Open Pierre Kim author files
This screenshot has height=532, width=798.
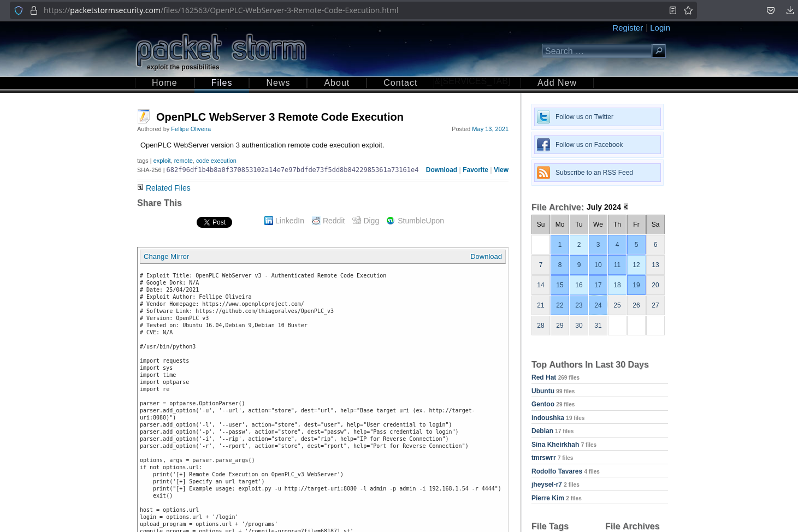(547, 498)
